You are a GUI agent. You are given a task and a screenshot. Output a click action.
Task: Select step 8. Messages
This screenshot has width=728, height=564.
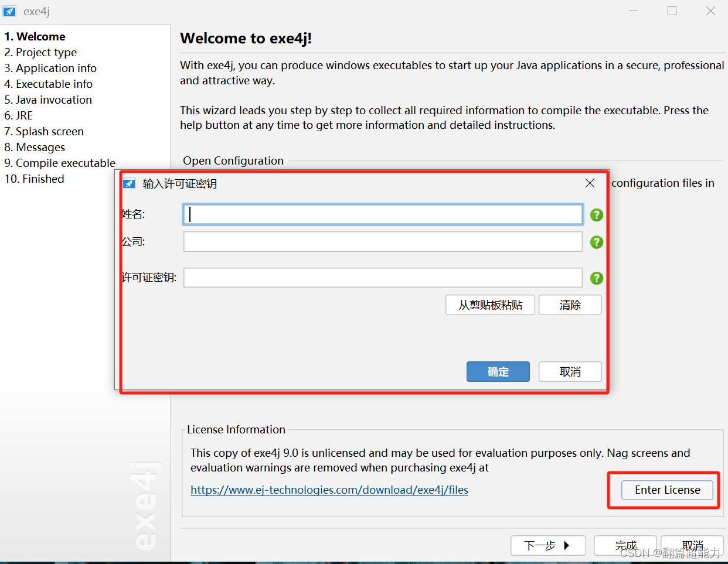pos(35,147)
